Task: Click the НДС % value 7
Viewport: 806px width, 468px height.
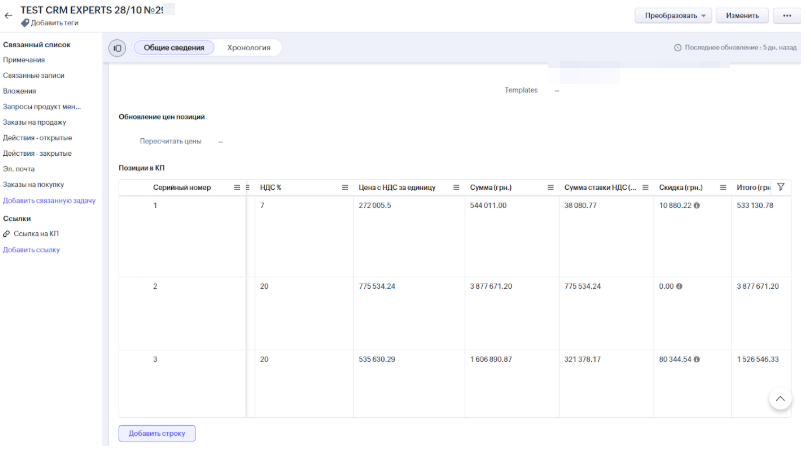Action: coord(262,205)
